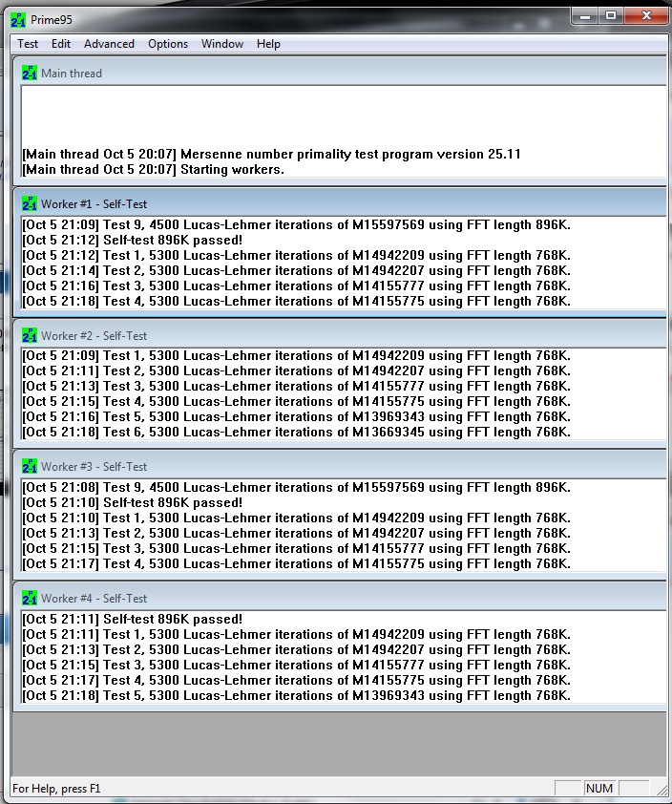Viewport: 672px width, 804px height.
Task: Click the Prime95 title bar app icon
Action: click(x=18, y=20)
